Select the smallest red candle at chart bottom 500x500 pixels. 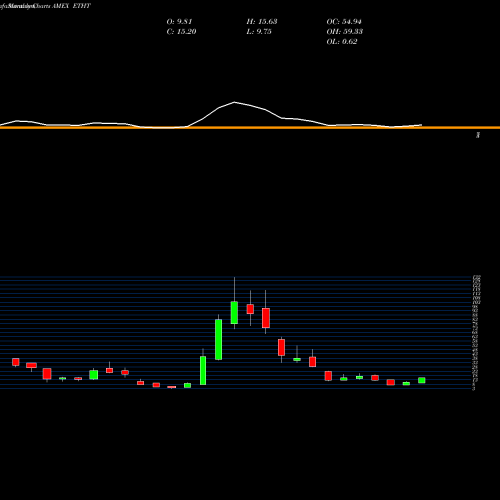(x=172, y=387)
